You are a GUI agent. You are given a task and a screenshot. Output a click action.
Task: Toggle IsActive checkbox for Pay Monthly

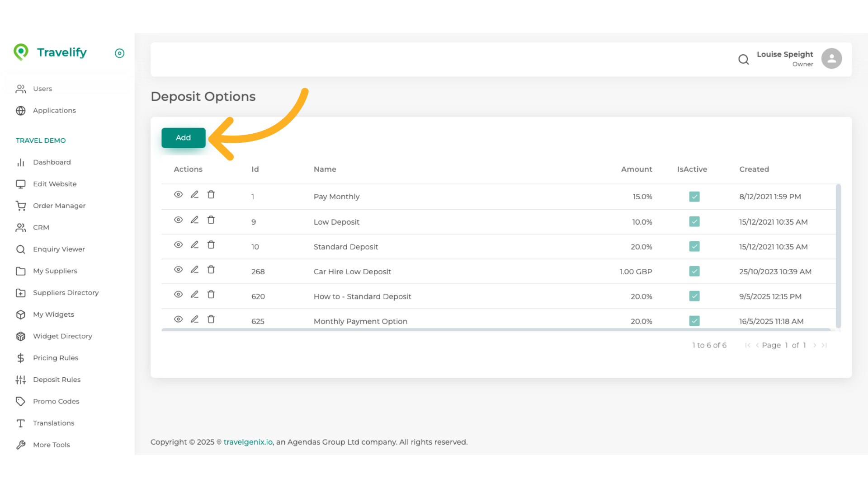694,197
